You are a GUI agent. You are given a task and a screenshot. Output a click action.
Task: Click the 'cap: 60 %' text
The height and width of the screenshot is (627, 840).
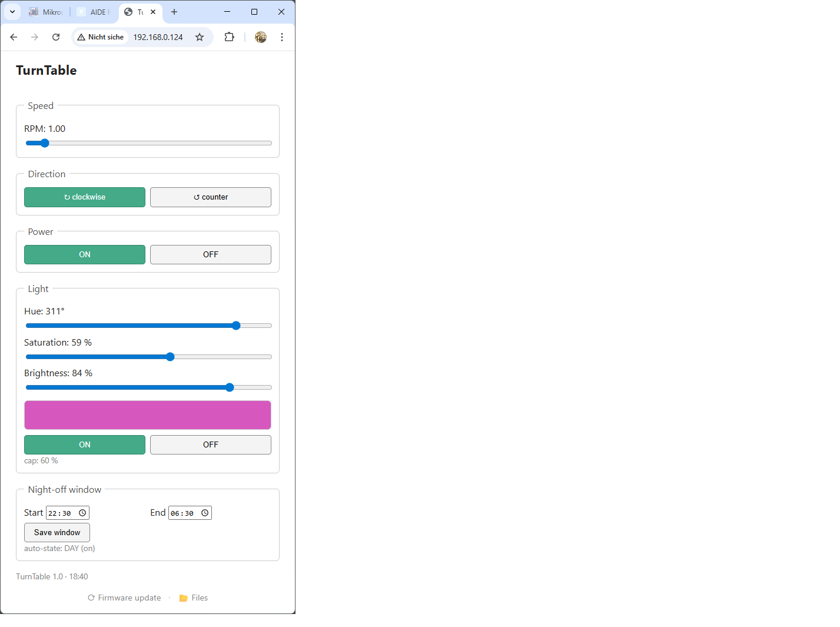pos(41,461)
